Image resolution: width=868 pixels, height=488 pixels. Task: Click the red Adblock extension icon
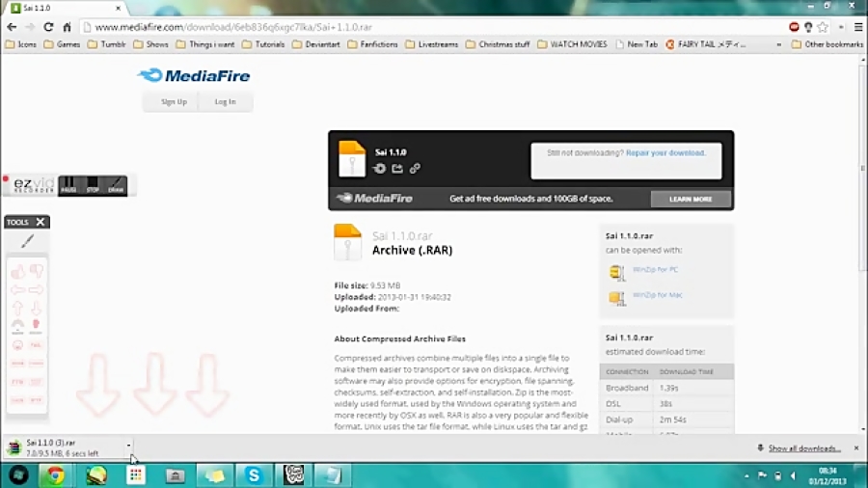click(794, 27)
